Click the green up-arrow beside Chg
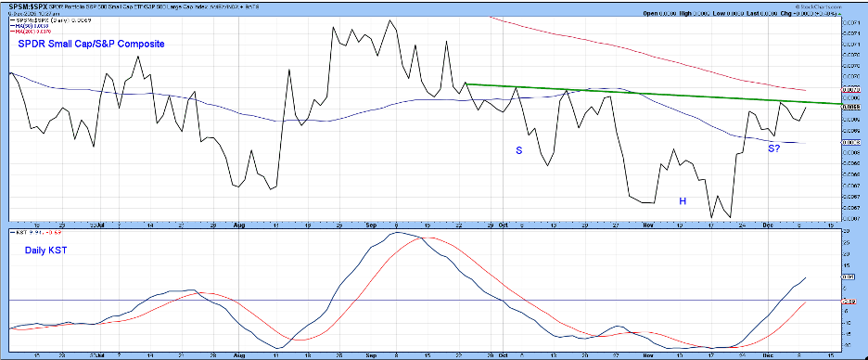This screenshot has width=868, height=360. click(839, 13)
